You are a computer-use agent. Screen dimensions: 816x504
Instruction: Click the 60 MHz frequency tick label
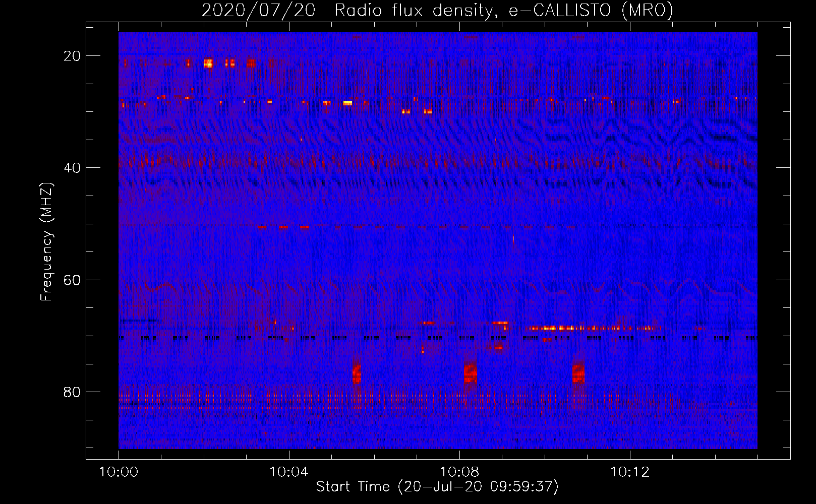coord(72,280)
